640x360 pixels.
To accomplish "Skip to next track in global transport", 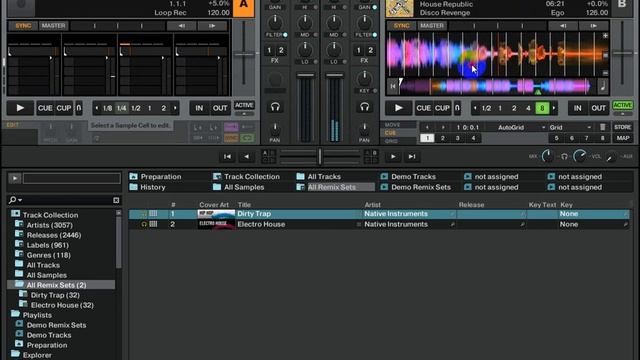I will (412, 157).
